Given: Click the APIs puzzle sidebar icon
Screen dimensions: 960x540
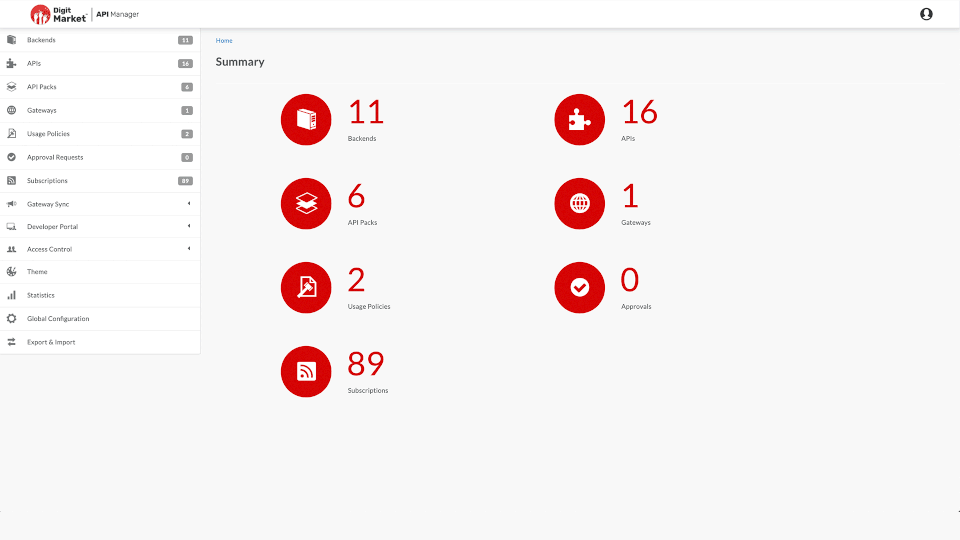Looking at the screenshot, I should coord(12,63).
